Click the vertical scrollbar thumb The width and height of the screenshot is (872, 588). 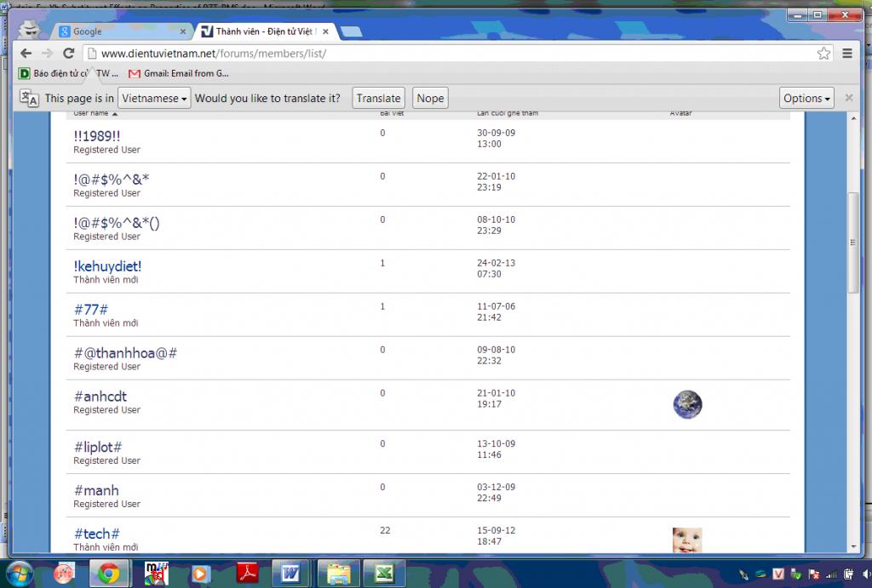pos(853,243)
